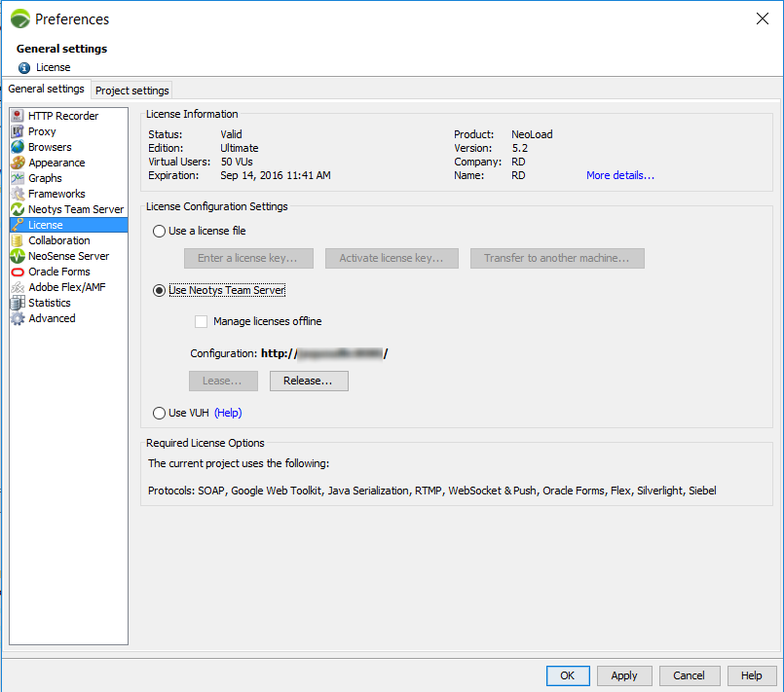Click the Appearance palette icon
Image resolution: width=784 pixels, height=692 pixels.
point(18,163)
